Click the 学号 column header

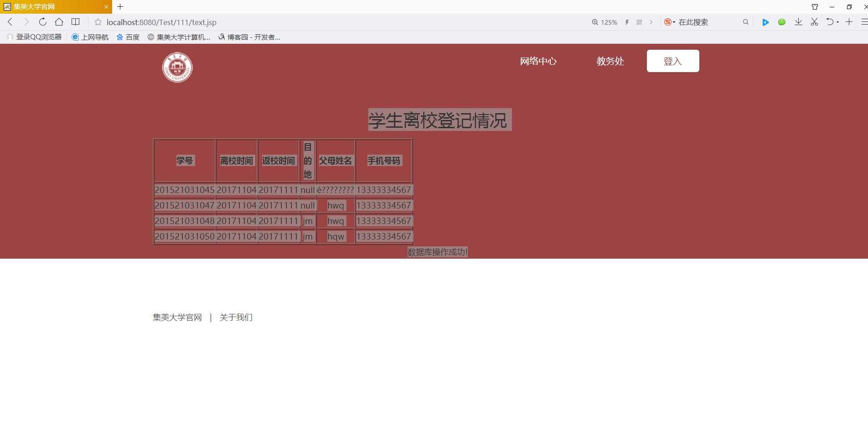[x=185, y=161]
